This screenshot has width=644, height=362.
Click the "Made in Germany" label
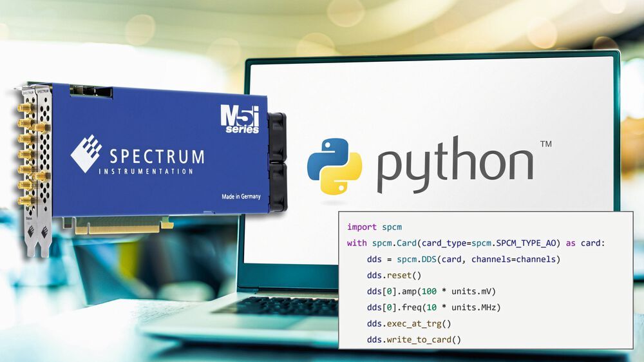pos(241,196)
